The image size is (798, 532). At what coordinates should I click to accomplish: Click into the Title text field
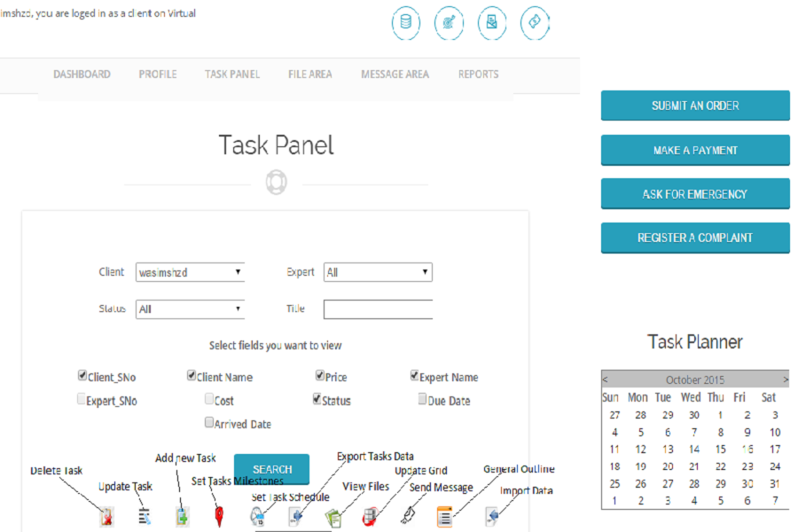coord(378,309)
